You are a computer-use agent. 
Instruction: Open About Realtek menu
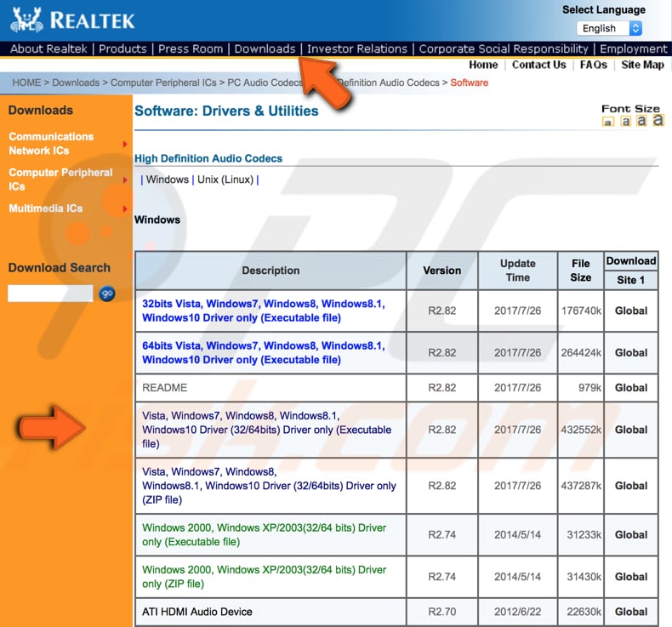[x=48, y=48]
